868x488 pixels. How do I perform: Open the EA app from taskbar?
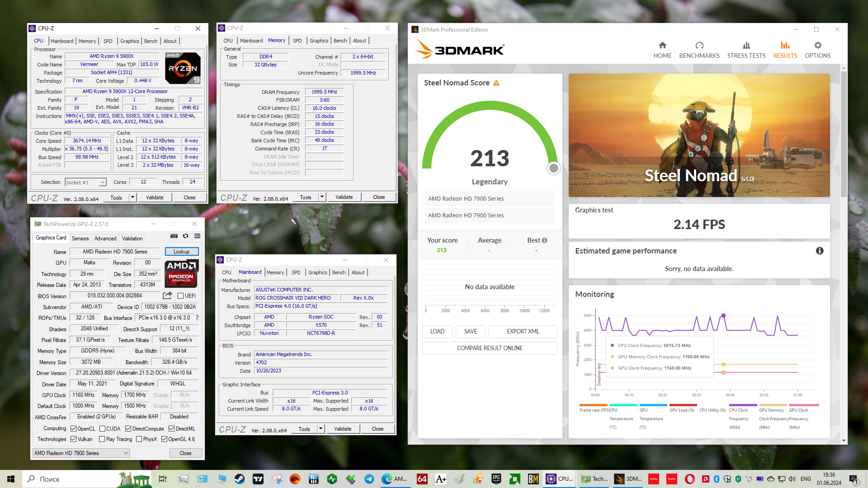[x=295, y=479]
